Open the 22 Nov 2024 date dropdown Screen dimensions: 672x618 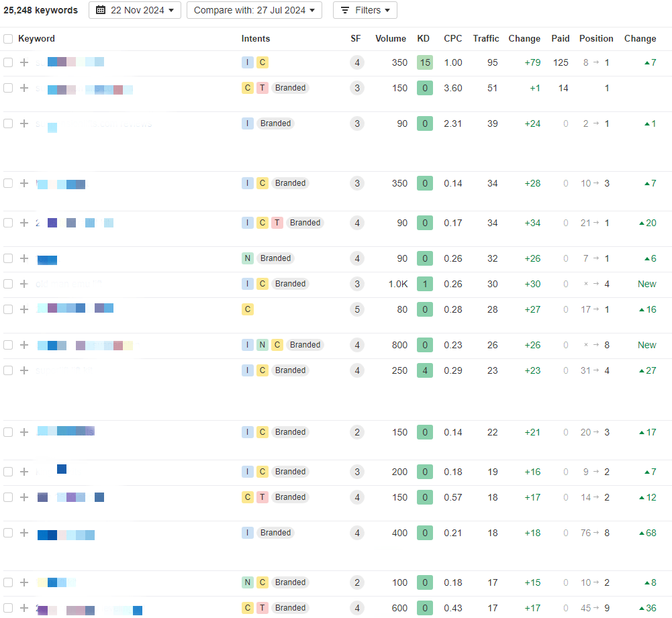tap(135, 10)
